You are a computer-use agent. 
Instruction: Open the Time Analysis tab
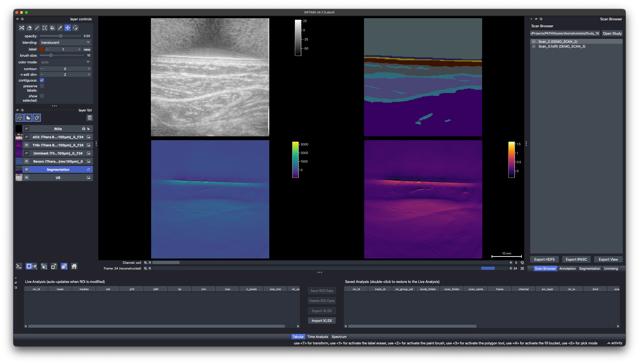click(x=317, y=337)
